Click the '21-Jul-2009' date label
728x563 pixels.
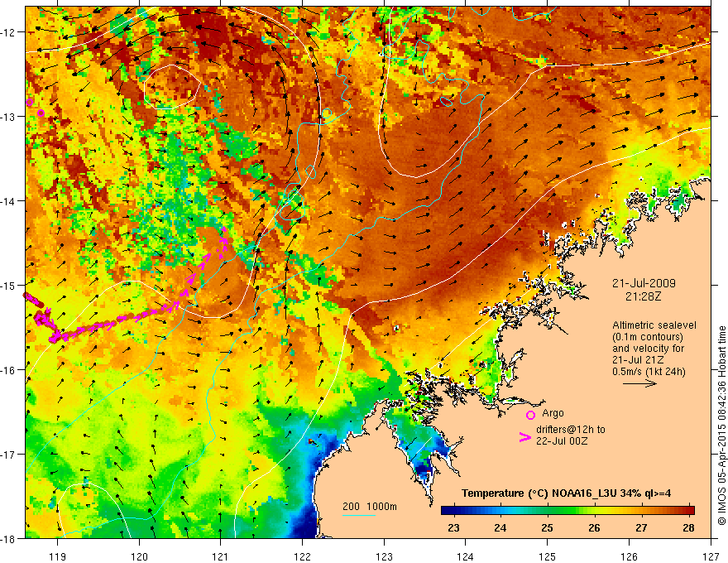tap(644, 283)
